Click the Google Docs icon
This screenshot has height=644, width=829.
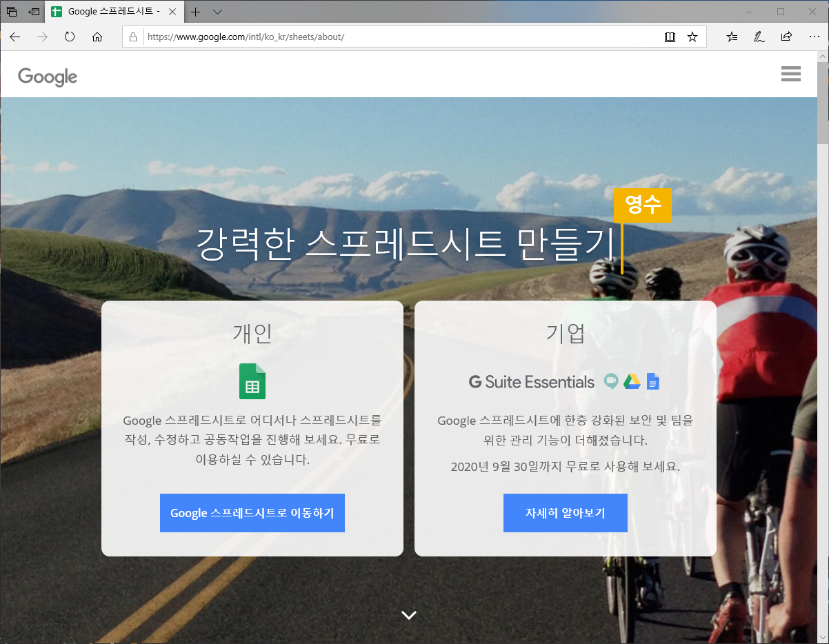coord(652,381)
